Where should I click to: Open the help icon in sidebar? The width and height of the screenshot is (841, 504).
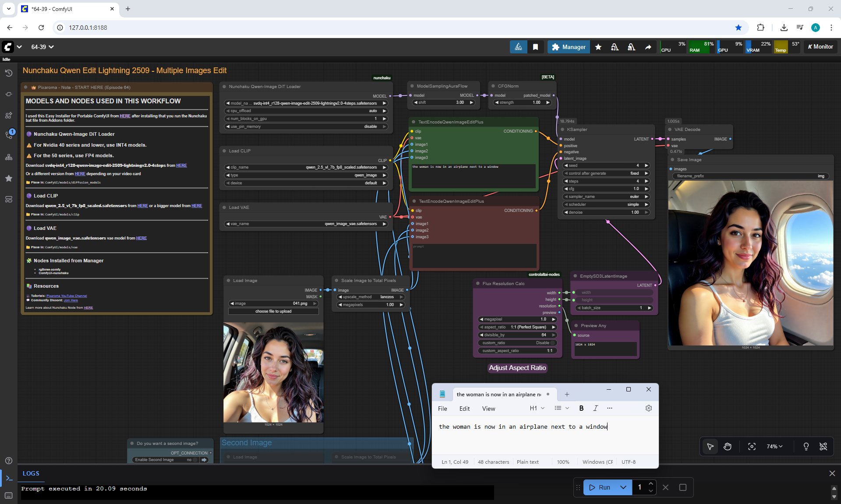click(8, 461)
